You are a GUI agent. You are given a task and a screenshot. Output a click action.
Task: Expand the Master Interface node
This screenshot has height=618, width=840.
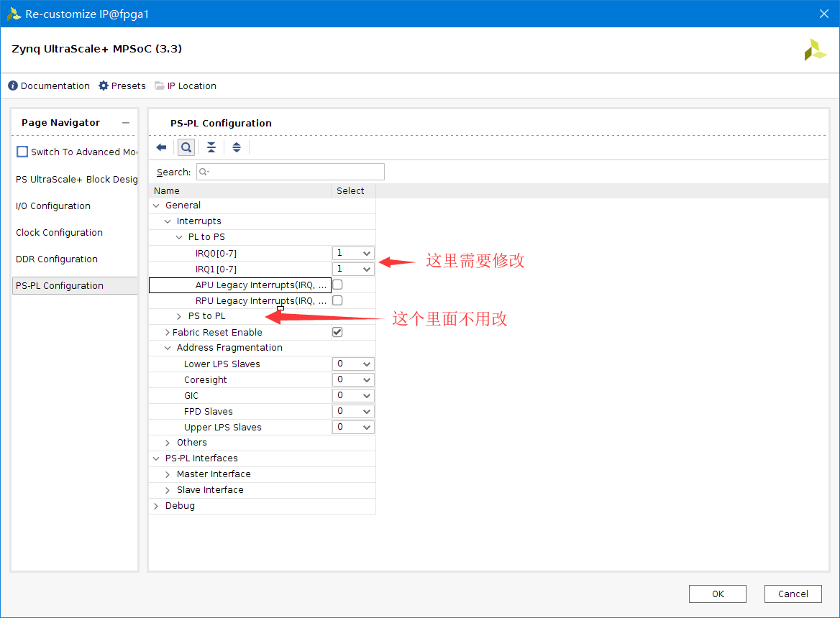[x=168, y=474]
